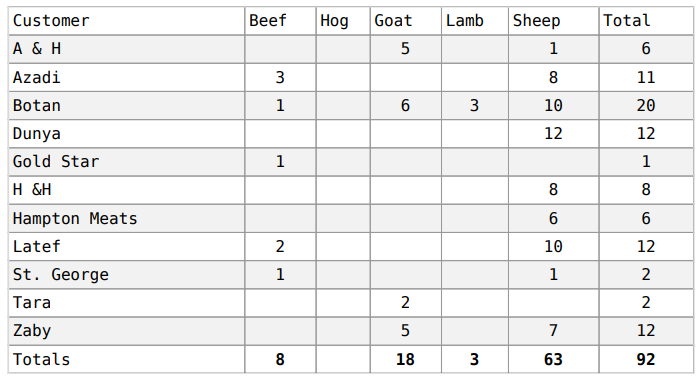Click the Totals row label
700x379 pixels.
(x=42, y=359)
